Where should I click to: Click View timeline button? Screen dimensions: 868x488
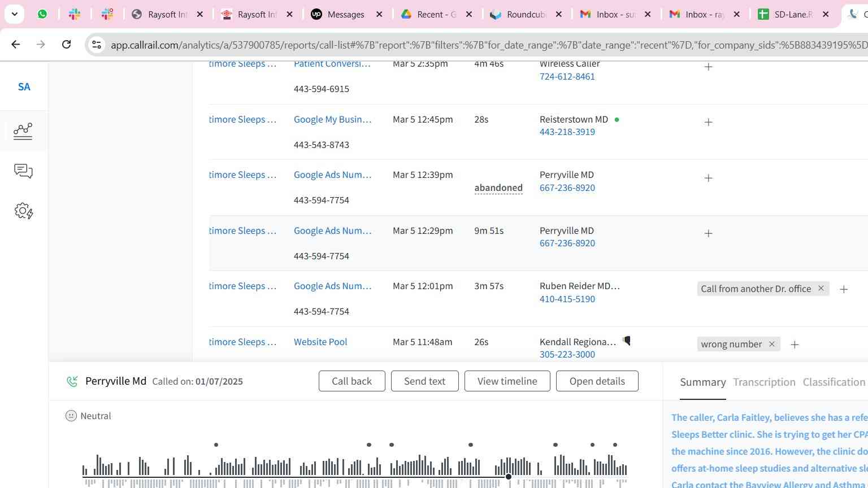[x=507, y=381]
